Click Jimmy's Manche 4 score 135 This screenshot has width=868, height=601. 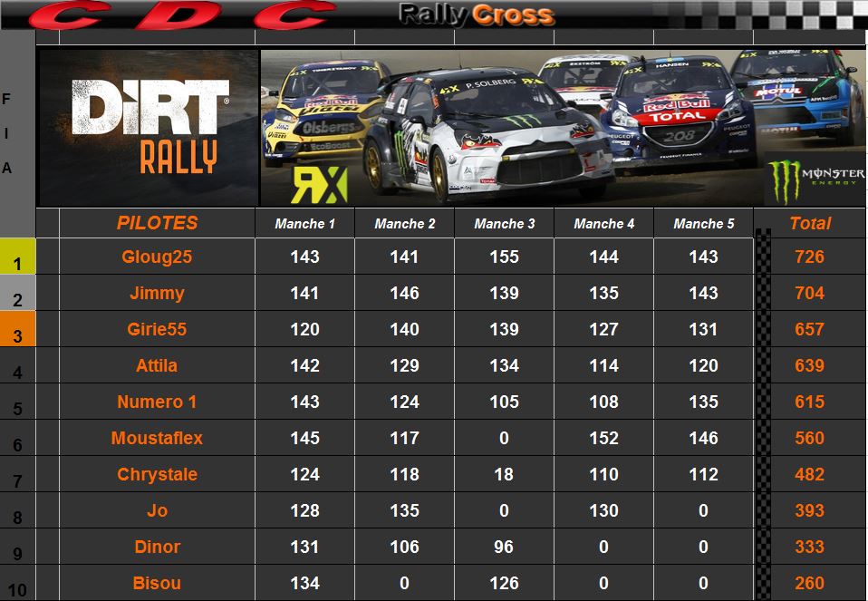pos(604,293)
